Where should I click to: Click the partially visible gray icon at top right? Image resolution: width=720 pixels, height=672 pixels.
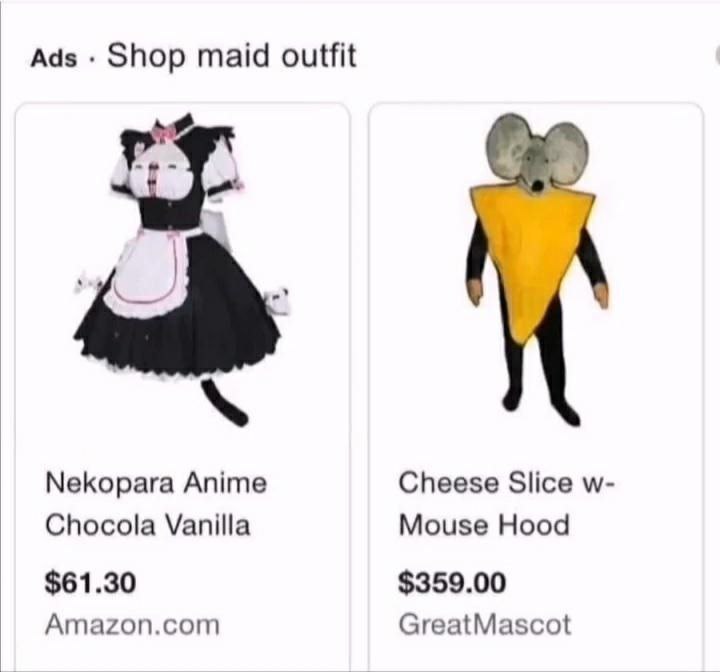point(717,56)
